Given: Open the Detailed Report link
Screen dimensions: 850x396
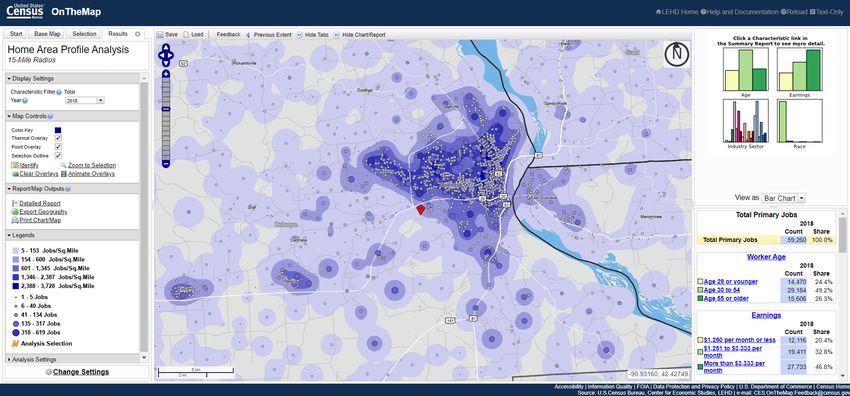Looking at the screenshot, I should click(x=40, y=203).
